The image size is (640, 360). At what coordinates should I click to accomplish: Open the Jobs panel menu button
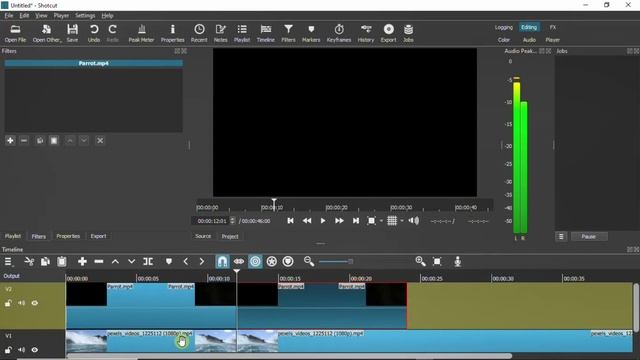561,237
